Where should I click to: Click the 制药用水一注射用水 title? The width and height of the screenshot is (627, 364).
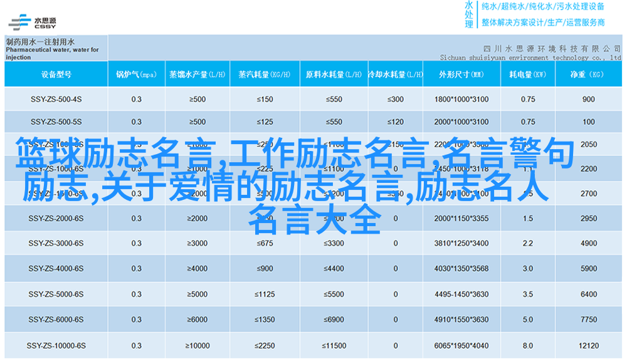coord(40,41)
